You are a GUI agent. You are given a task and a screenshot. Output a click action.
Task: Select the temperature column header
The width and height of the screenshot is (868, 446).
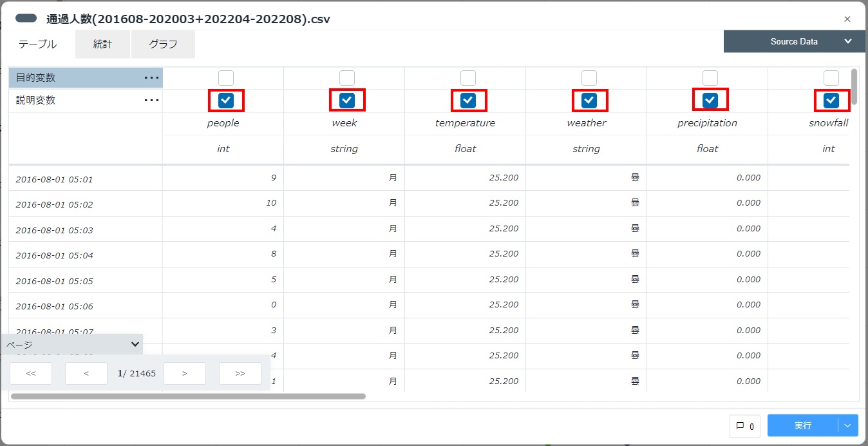[465, 123]
